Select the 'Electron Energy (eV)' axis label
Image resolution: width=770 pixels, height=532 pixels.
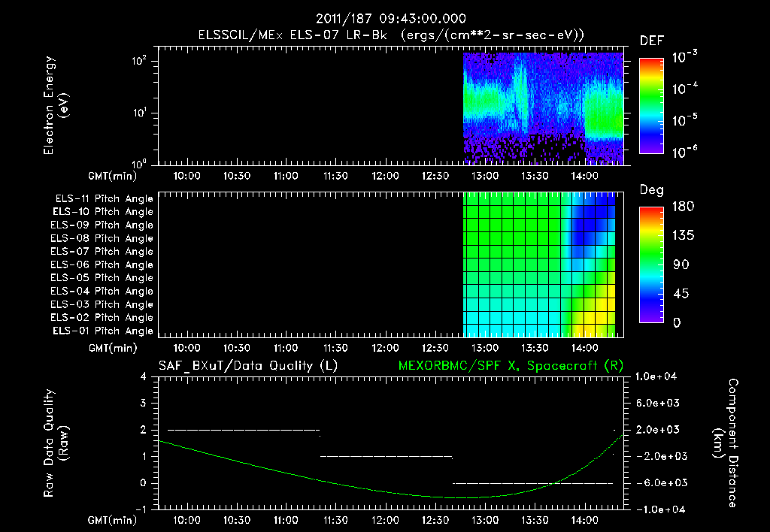pos(56,105)
